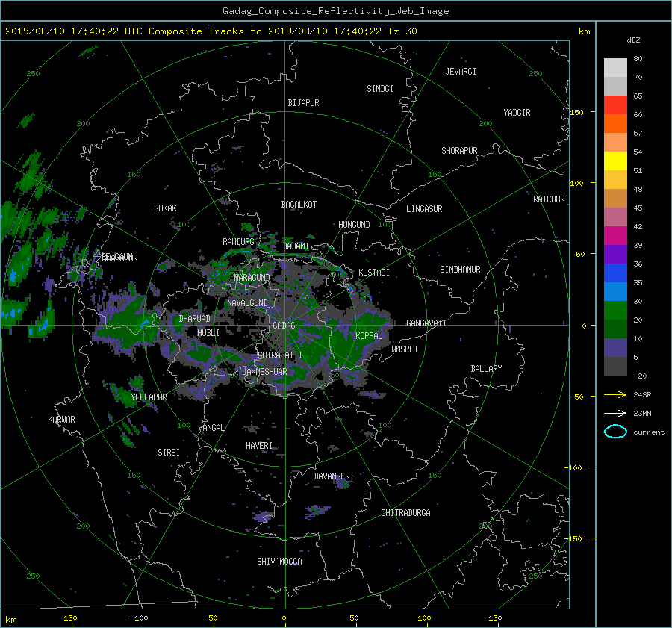
Task: Click the SHIVAMOGGA city label
Action: point(279,562)
